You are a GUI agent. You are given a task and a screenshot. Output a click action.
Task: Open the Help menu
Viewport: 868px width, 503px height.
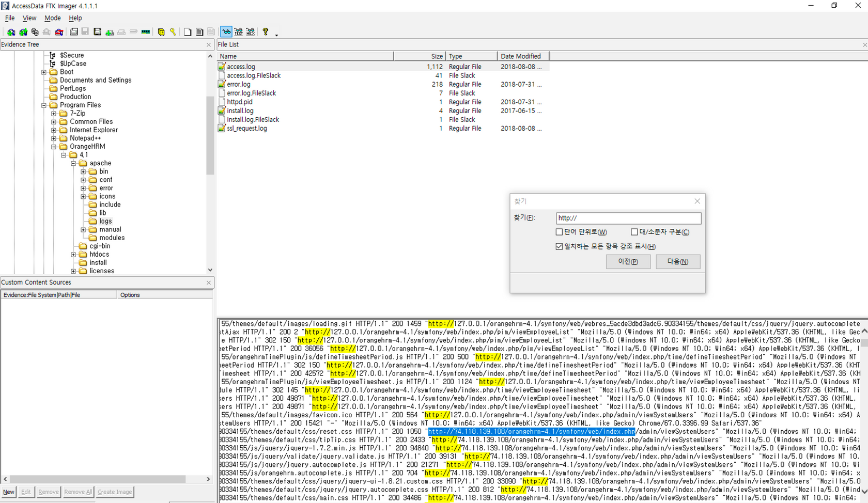75,18
